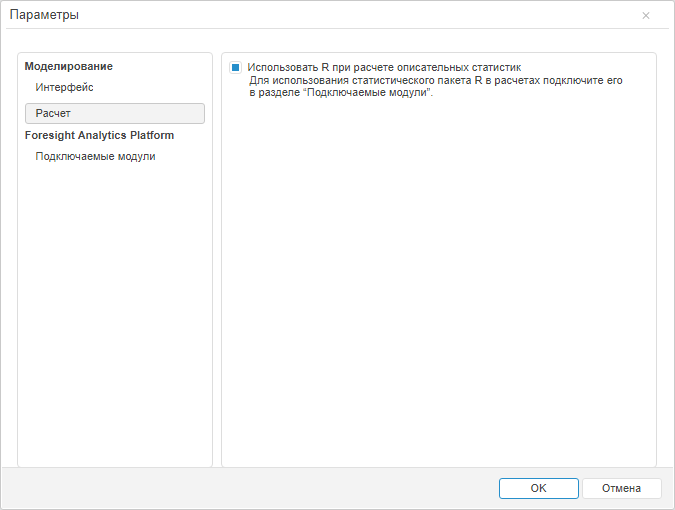Open the Интерфейс settings section
This screenshot has height=510, width=675.
point(64,87)
